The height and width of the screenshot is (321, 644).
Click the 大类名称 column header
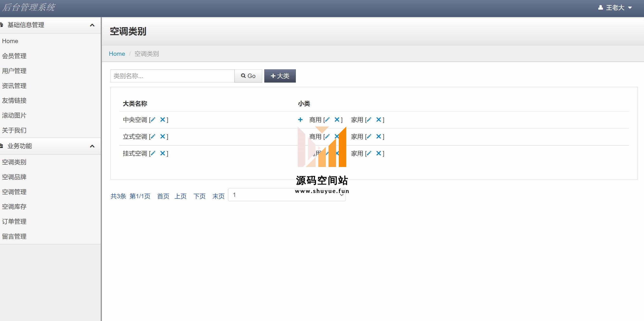coord(135,104)
